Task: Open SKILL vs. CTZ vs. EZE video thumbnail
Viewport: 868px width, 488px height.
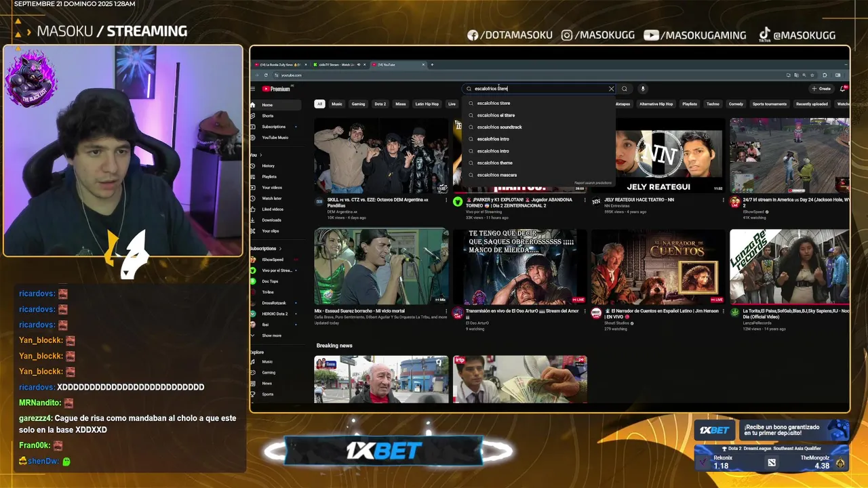Action: pos(381,156)
